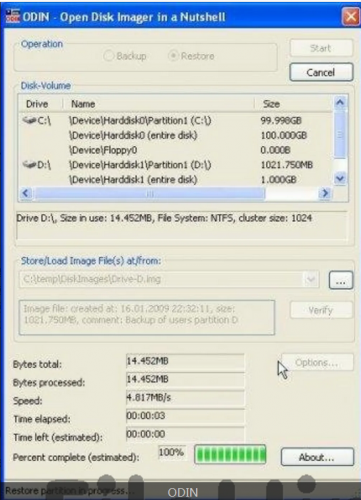Click the 100% percent complete field
Screen dimensions: 361x500
pyautogui.click(x=171, y=453)
